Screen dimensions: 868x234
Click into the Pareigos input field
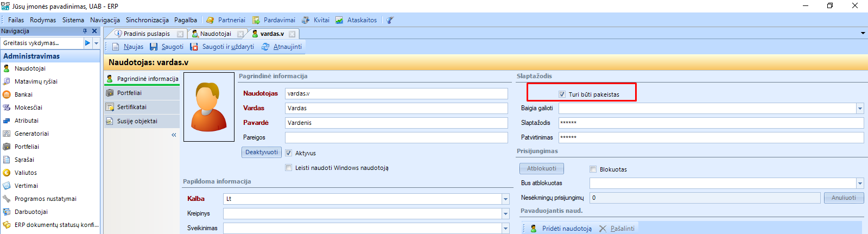(x=396, y=137)
